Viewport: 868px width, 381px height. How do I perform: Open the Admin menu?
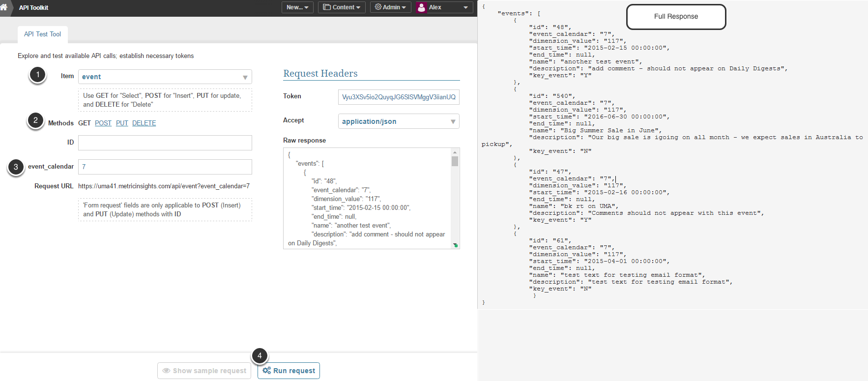[390, 7]
